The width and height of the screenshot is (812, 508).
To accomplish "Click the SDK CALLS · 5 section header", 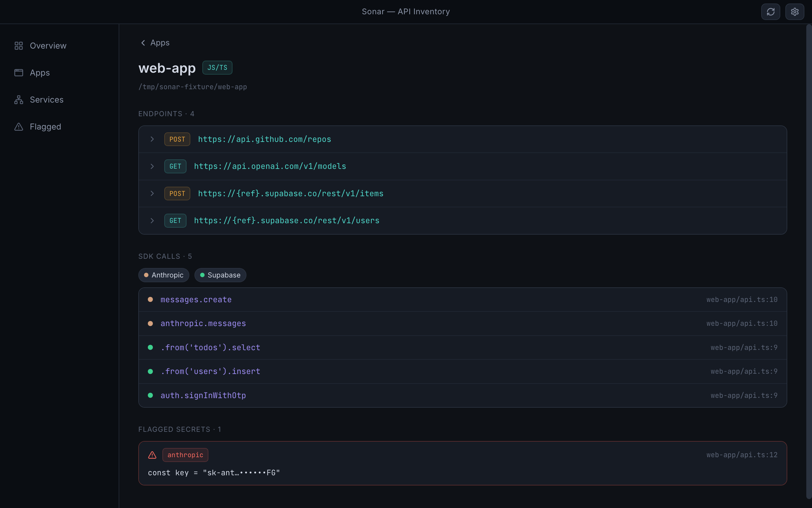I will click(x=165, y=256).
